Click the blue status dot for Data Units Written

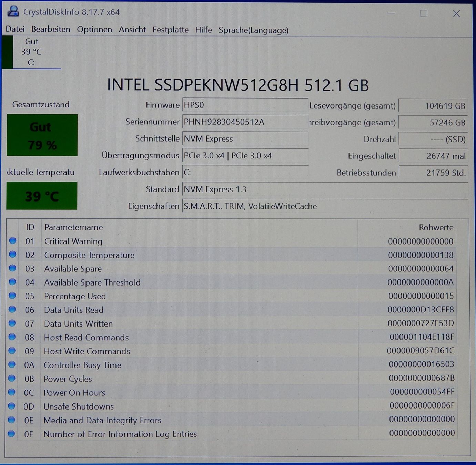(x=12, y=323)
